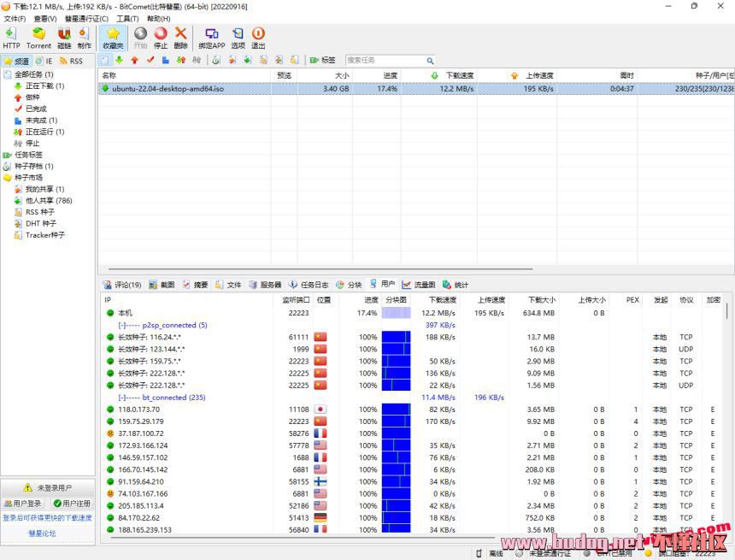Collapse the p2sp_connected peer group
The image size is (735, 560).
click(x=122, y=326)
